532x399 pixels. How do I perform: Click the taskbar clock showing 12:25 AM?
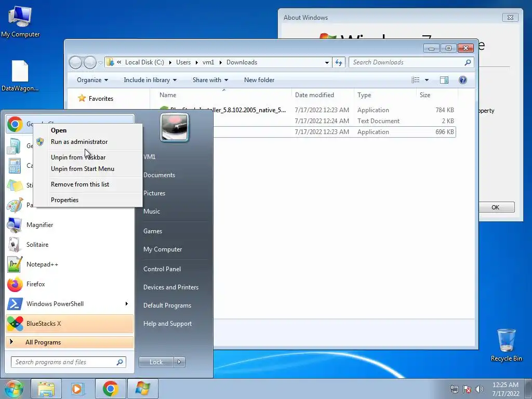(506, 389)
